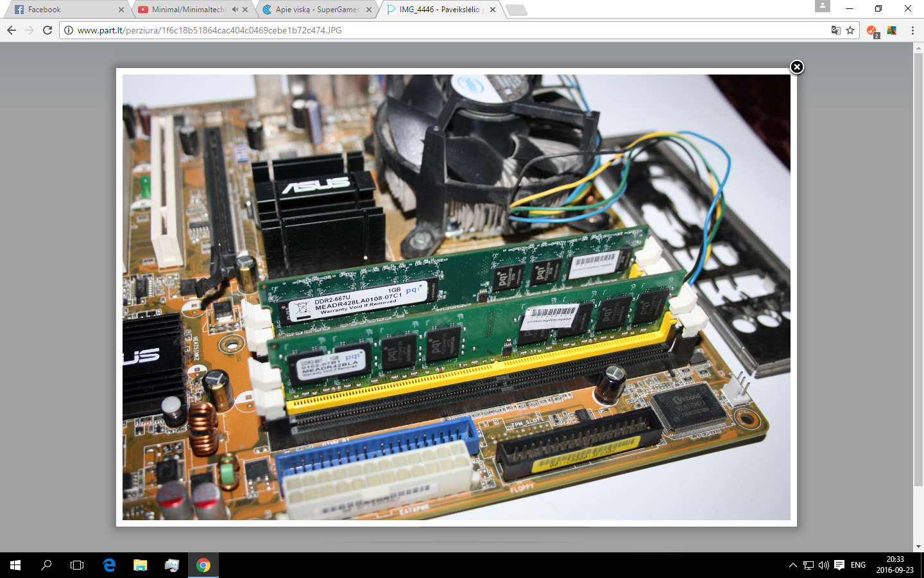The width and height of the screenshot is (924, 578).
Task: Open the Action Center notifications icon
Action: (x=839, y=565)
